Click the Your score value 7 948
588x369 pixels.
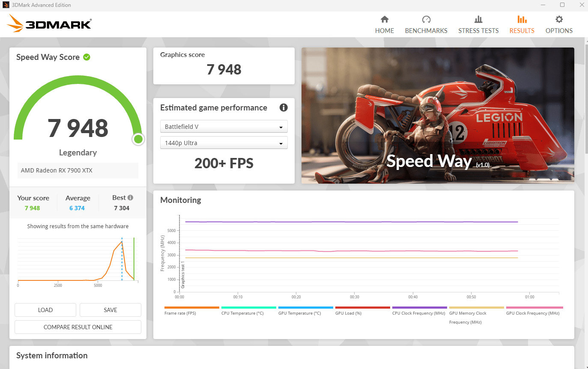coord(32,208)
